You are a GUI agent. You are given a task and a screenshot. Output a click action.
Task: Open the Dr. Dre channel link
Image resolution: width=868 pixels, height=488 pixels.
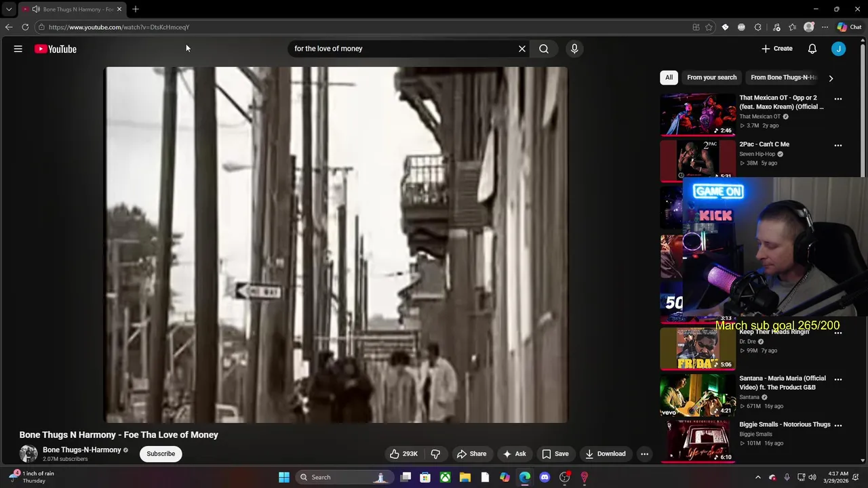pyautogui.click(x=747, y=342)
